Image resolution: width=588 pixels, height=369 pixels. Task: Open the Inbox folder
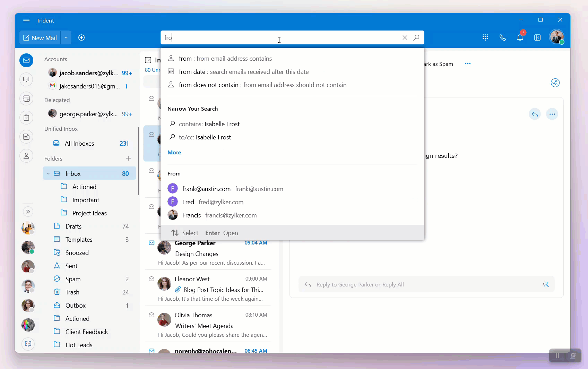pos(89,173)
